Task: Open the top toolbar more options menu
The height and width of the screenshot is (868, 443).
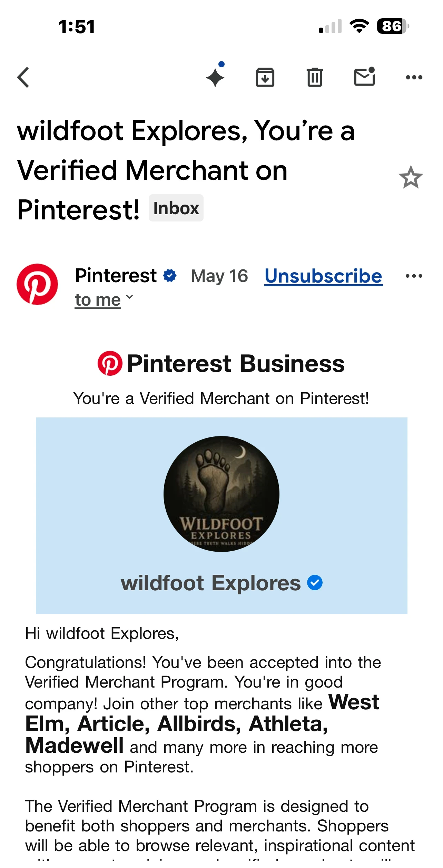Action: [414, 77]
